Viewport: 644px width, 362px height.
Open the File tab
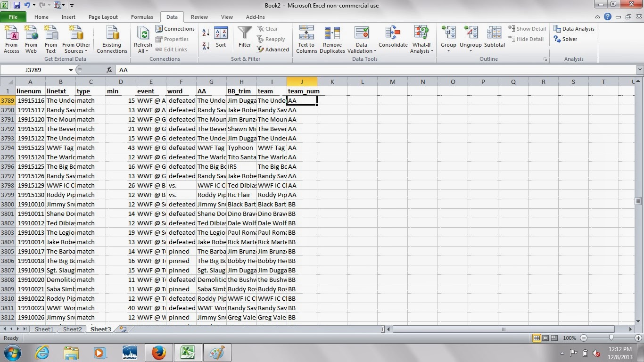click(x=13, y=17)
